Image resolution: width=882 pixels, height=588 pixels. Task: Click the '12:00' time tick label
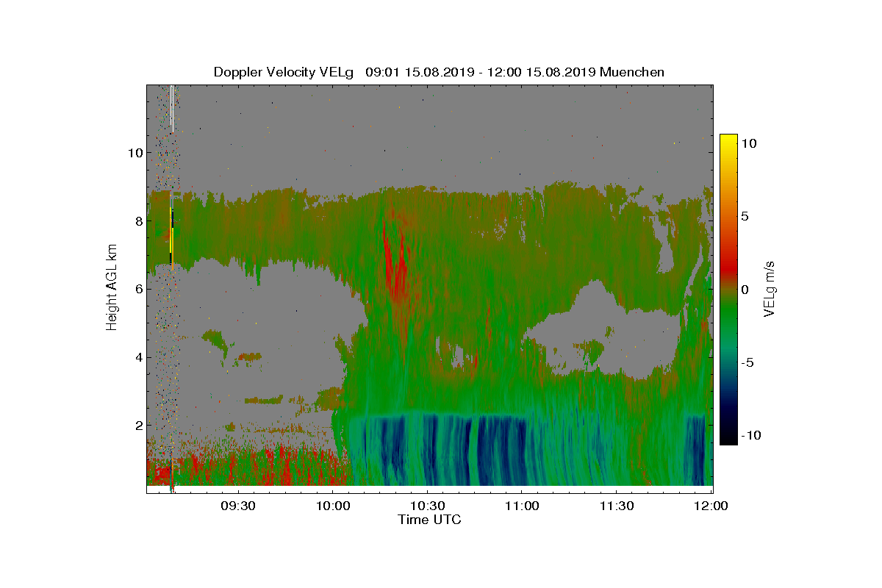(711, 506)
